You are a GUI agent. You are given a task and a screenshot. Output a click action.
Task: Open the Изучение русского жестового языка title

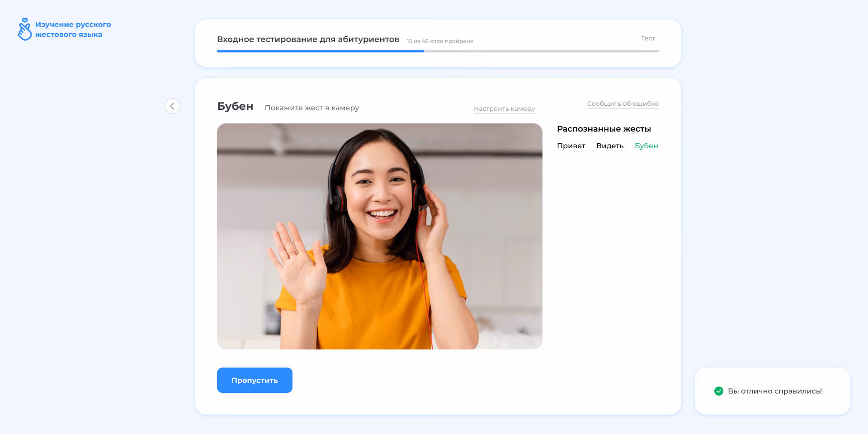pyautogui.click(x=73, y=29)
